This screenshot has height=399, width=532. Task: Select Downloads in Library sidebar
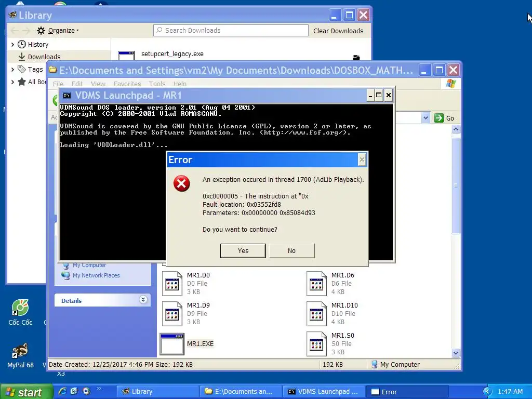[44, 57]
